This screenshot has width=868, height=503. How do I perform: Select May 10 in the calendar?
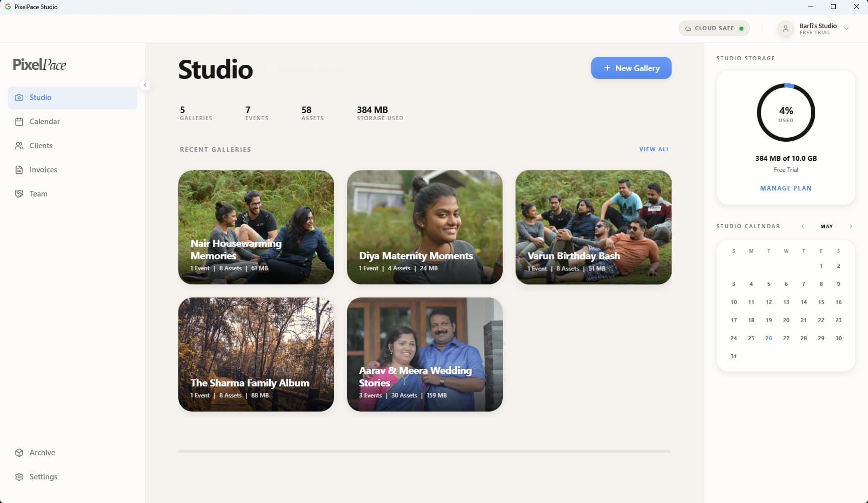coord(734,302)
